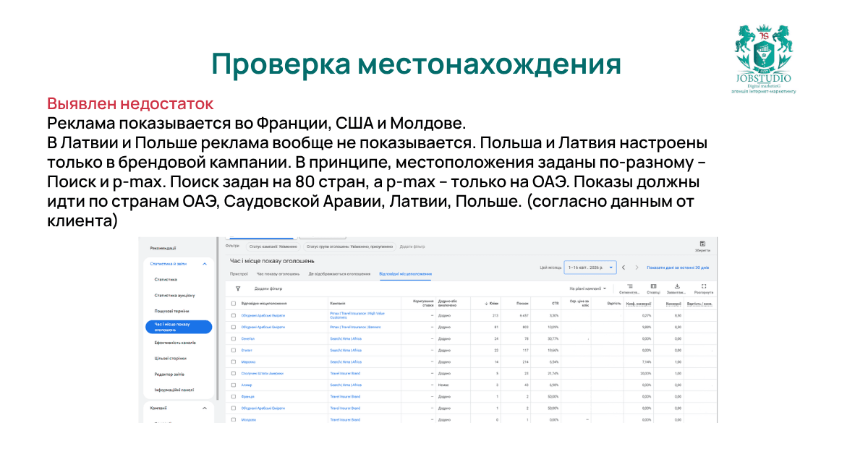Screen dimensions: 868x454
Task: Click the JobStudio logo
Action: click(x=763, y=59)
